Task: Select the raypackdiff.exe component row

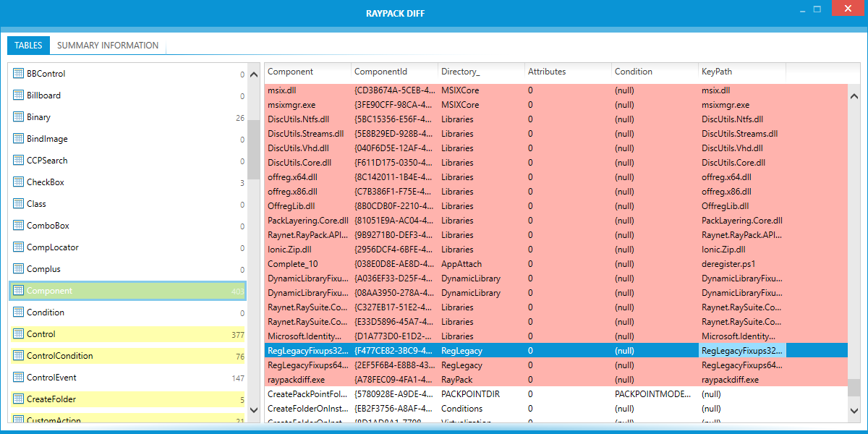Action: click(x=296, y=380)
